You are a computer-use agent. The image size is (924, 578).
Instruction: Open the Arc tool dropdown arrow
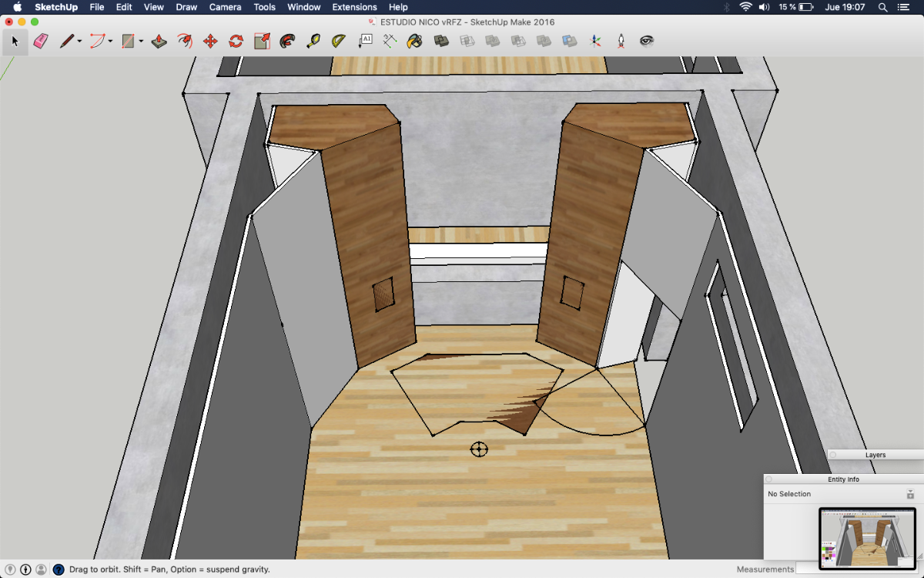(111, 42)
